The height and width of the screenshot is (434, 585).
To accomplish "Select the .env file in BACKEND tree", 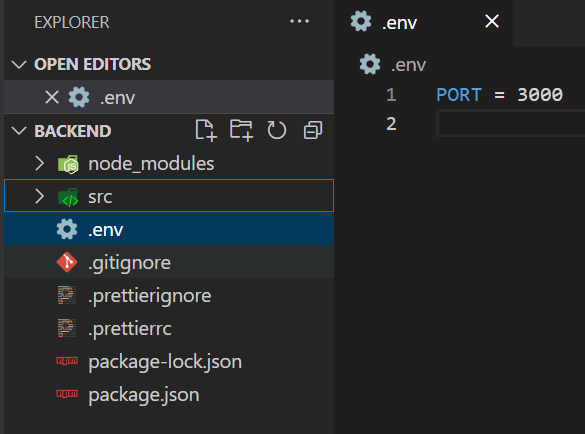I will coord(169,229).
